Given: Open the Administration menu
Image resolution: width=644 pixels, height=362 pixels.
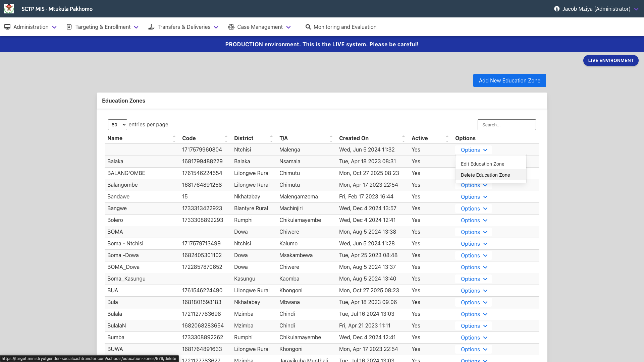Looking at the screenshot, I should click(31, 27).
